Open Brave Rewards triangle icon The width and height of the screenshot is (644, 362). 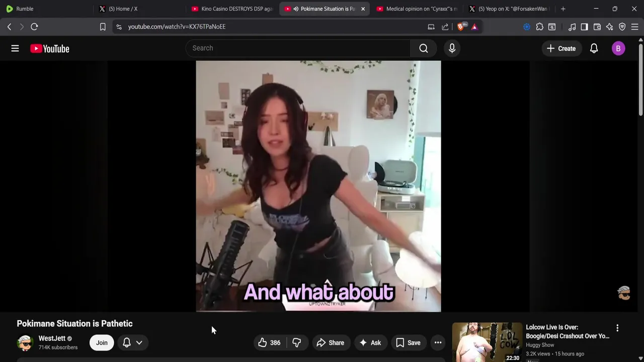pyautogui.click(x=474, y=27)
